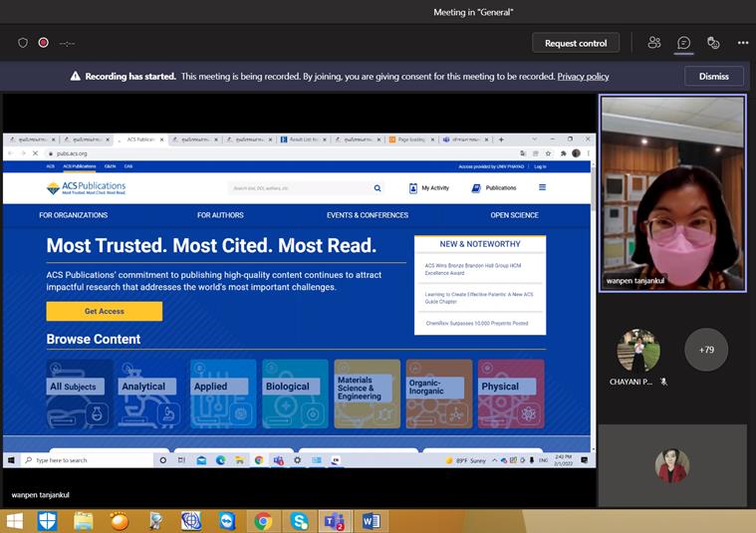Open the EVENTS & CONFERENCES menu
Screen dimensions: 756x533
click(x=368, y=215)
